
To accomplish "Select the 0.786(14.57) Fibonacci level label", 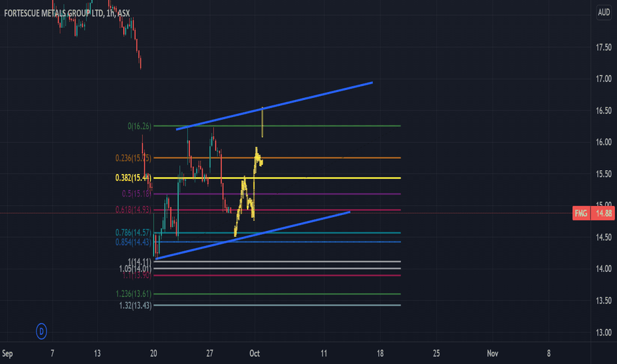I will click(133, 232).
